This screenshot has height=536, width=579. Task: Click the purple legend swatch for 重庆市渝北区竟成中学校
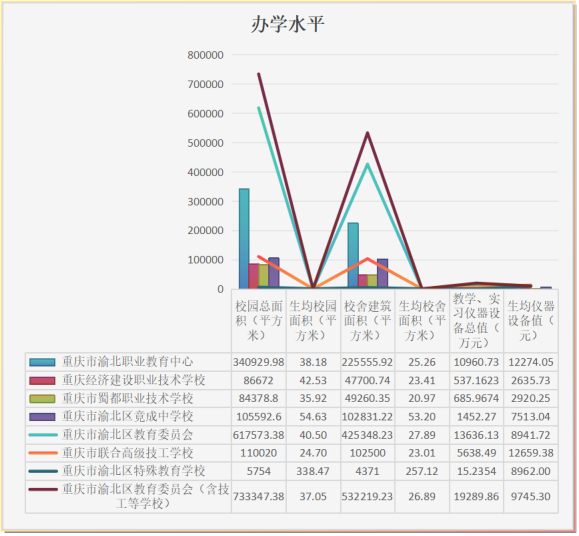pyautogui.click(x=42, y=417)
